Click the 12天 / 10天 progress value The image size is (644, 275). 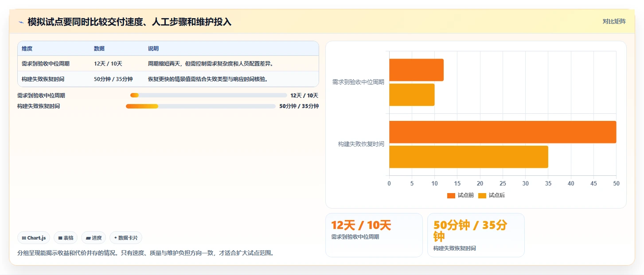click(304, 95)
